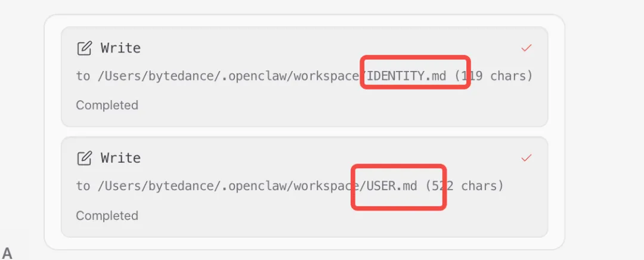
Task: Click the word "to" before the USER.md path
Action: click(82, 186)
